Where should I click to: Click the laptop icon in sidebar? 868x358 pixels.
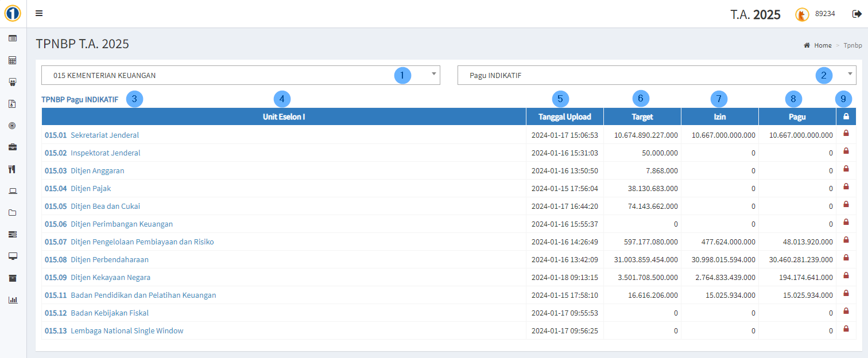tap(13, 191)
